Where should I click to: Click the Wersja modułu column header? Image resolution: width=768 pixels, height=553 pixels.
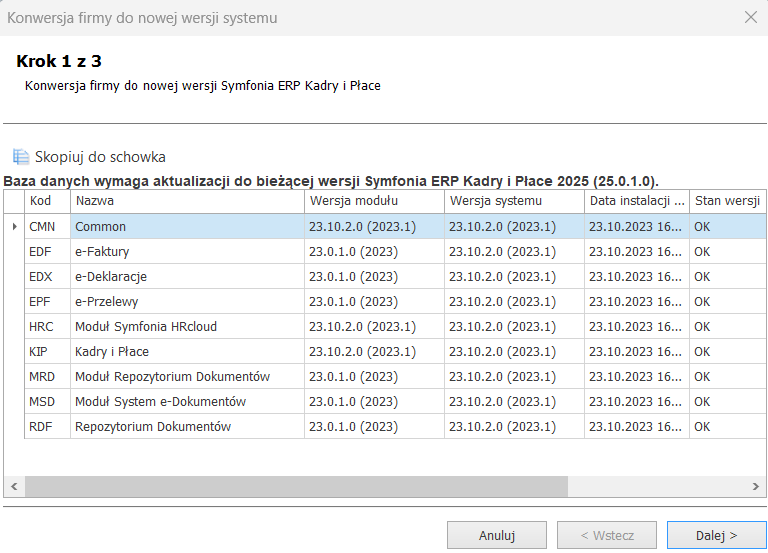[374, 201]
